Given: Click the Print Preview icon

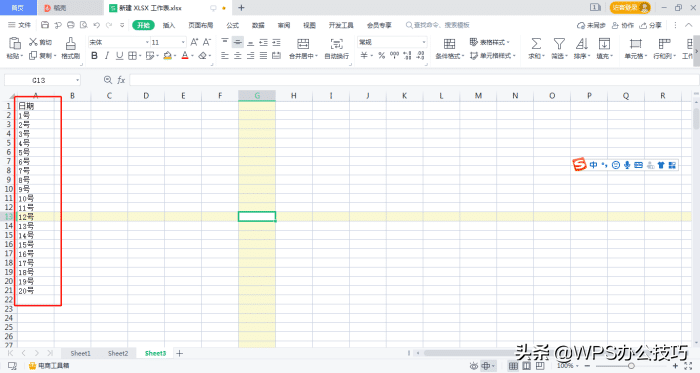Looking at the screenshot, I should click(83, 25).
